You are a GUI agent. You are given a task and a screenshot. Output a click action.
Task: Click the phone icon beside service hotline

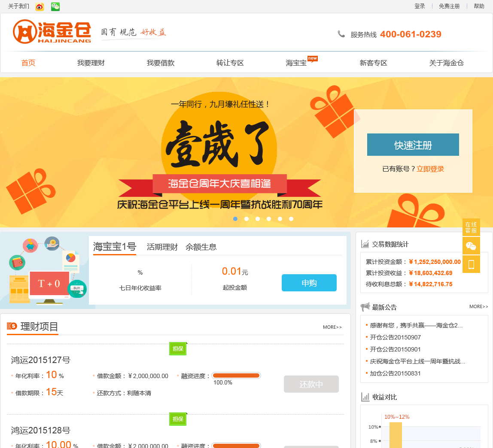click(x=341, y=34)
